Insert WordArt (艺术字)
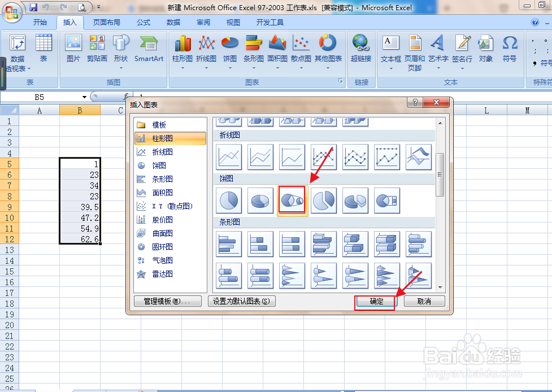The image size is (552, 392). click(438, 52)
